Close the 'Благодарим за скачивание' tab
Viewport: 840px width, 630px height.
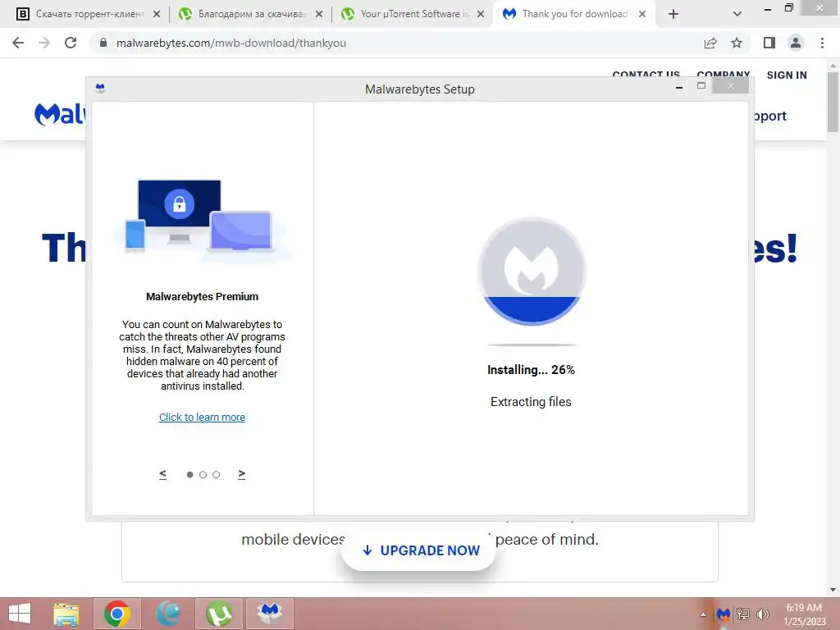click(319, 14)
